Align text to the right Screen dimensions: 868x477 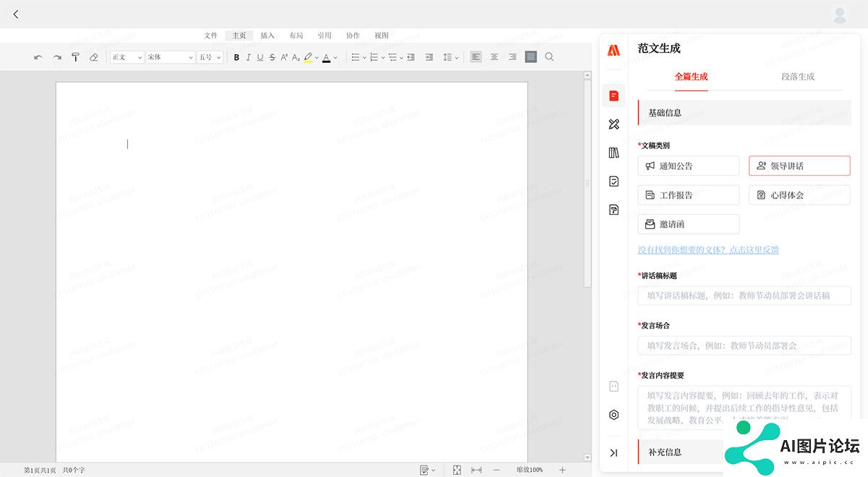point(512,56)
